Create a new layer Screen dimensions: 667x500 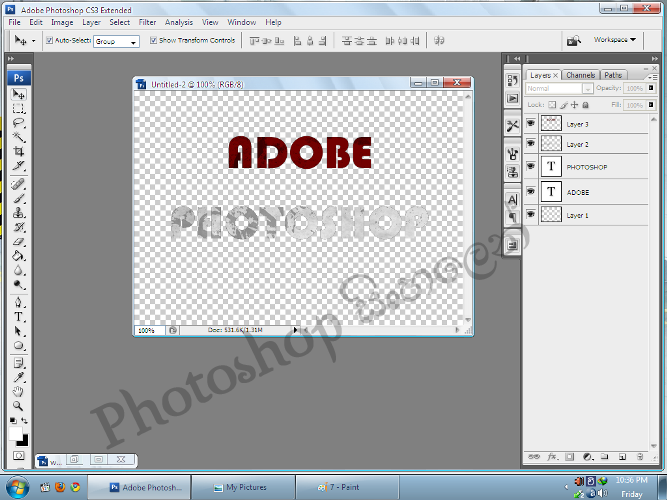coord(622,457)
